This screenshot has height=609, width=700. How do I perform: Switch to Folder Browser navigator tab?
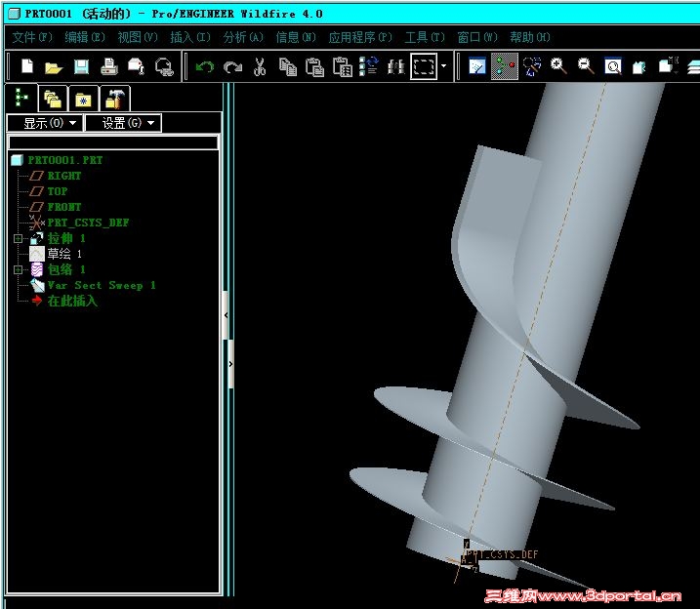(53, 99)
